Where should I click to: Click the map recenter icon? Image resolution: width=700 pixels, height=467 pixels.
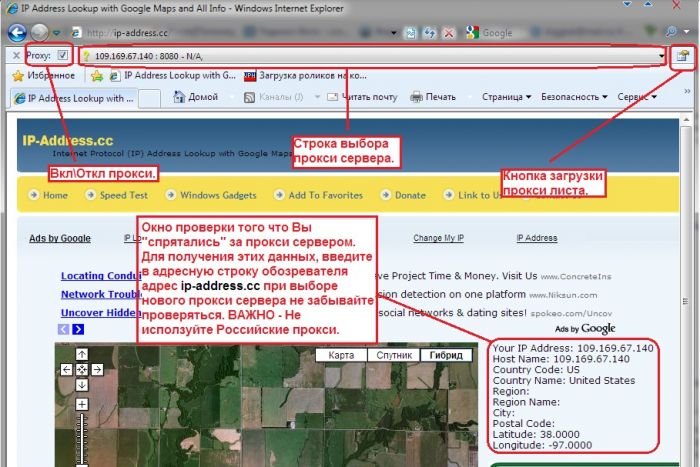[82, 370]
